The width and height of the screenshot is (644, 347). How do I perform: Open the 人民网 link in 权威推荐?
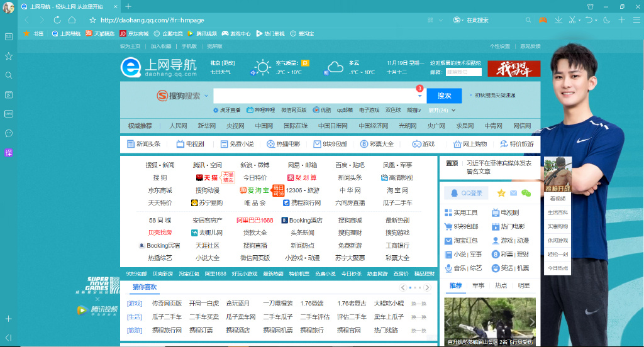click(178, 126)
